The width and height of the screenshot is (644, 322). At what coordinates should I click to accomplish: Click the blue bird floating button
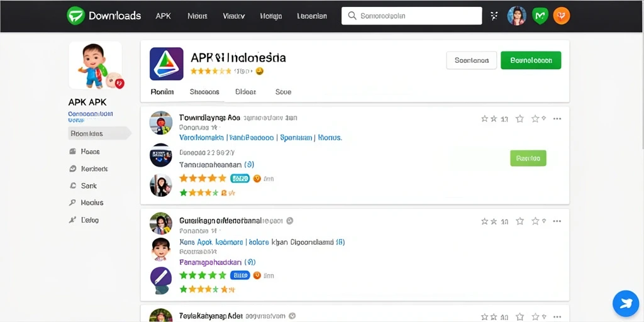click(x=626, y=304)
